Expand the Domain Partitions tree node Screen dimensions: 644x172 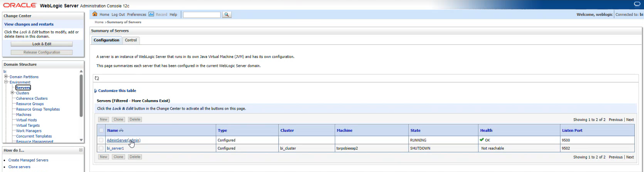point(6,77)
